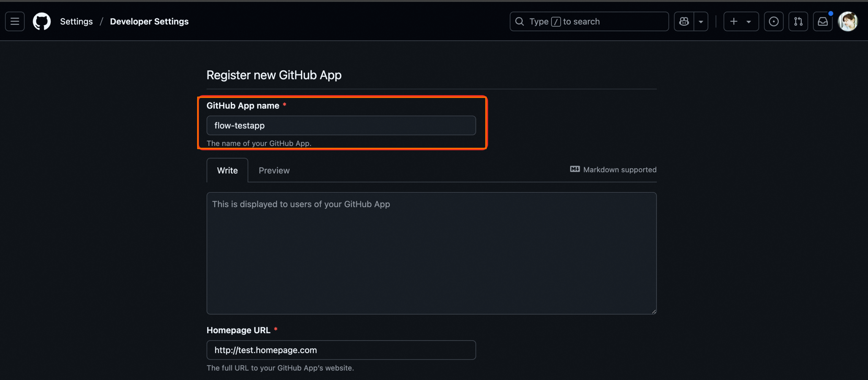The width and height of the screenshot is (868, 380).
Task: Open the Pull requests icon
Action: 798,22
